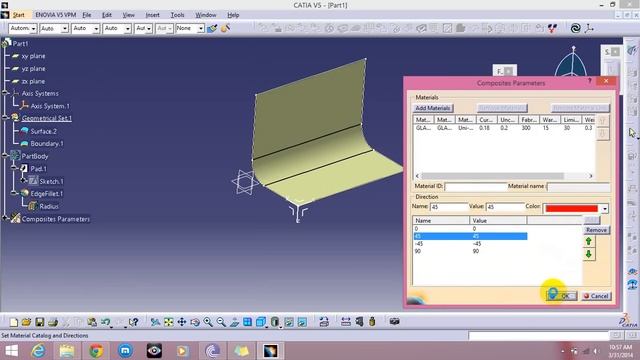Collapse the Geometrical Set.1 tree node
The width and height of the screenshot is (640, 360).
[5, 118]
